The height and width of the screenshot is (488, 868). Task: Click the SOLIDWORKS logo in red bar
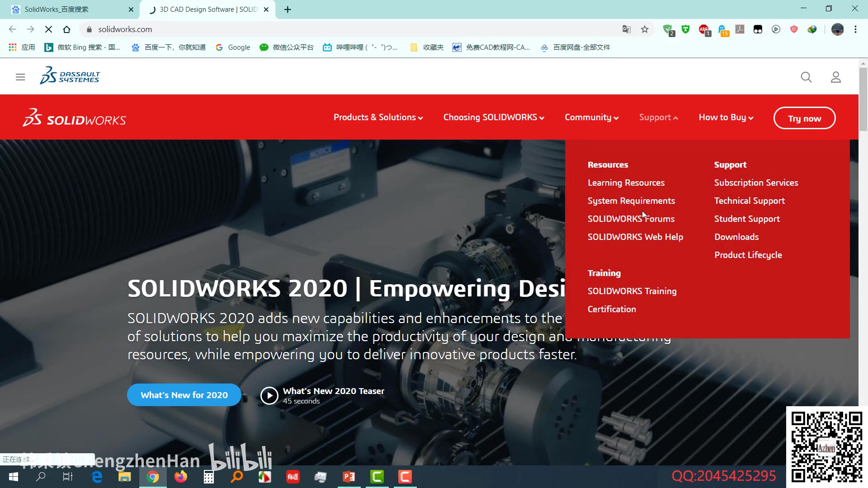tap(75, 117)
